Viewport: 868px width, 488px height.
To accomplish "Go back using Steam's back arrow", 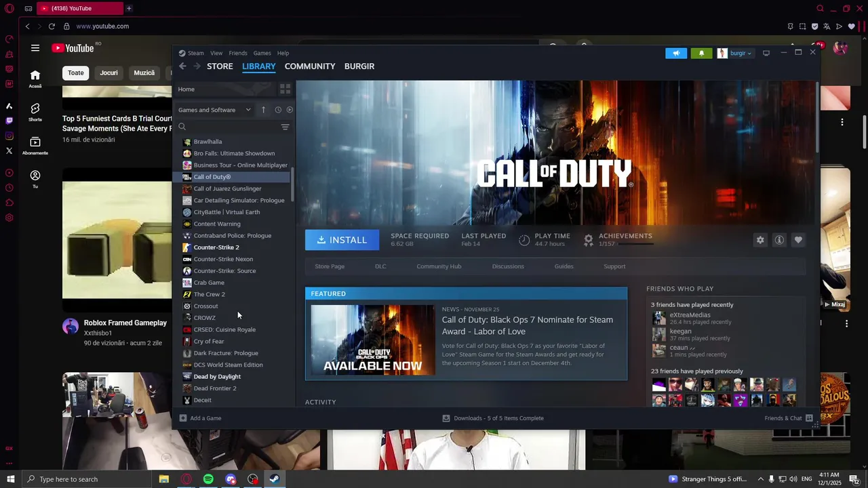I will pyautogui.click(x=182, y=66).
